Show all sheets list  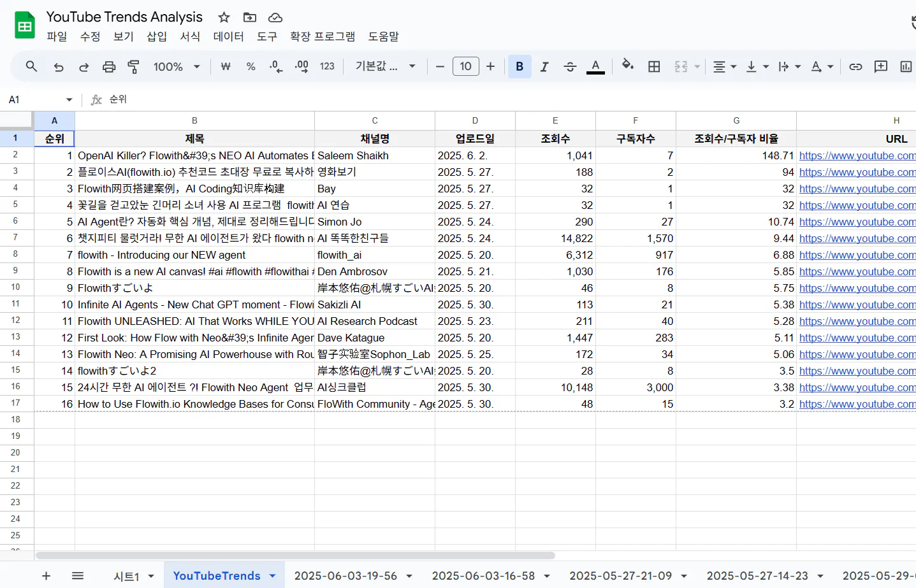(78, 576)
